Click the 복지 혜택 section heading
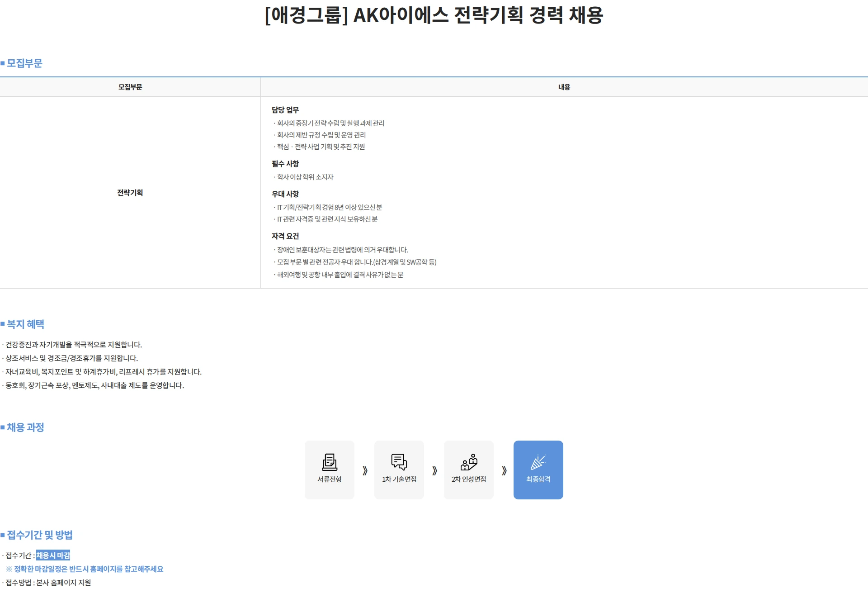 pos(25,324)
